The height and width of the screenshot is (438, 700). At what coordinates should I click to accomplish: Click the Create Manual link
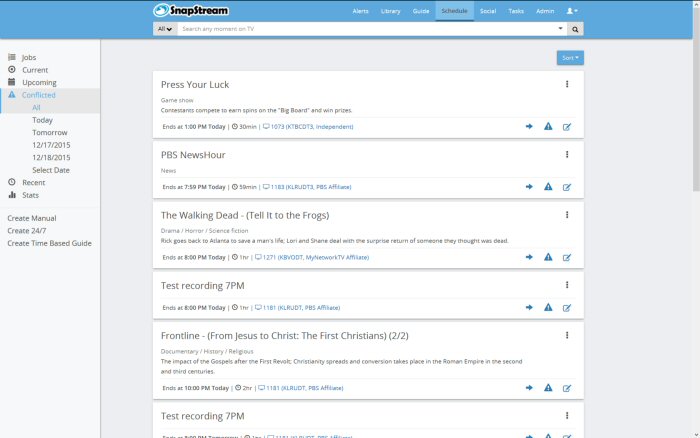tap(32, 218)
